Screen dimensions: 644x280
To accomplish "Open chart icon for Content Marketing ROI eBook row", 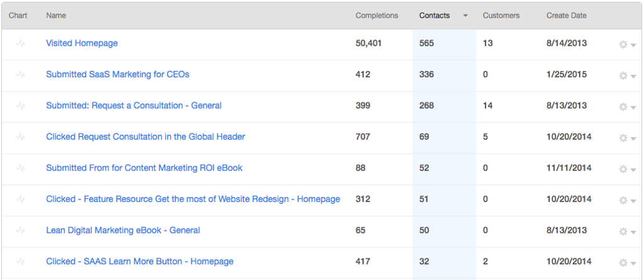I will [21, 169].
